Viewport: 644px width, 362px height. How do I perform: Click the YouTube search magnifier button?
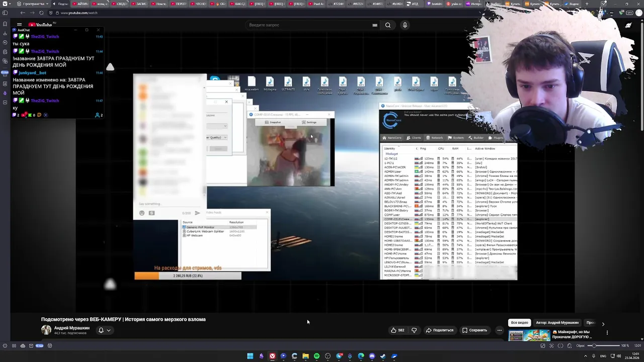tap(388, 25)
